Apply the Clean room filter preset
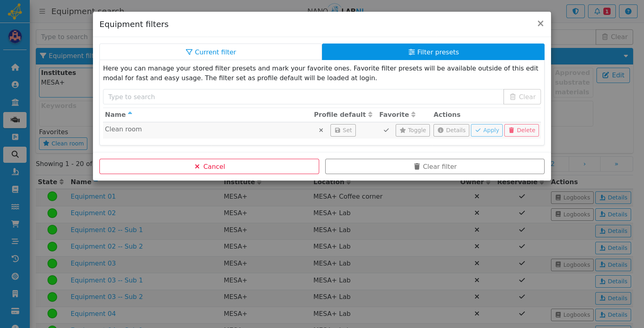 487,131
